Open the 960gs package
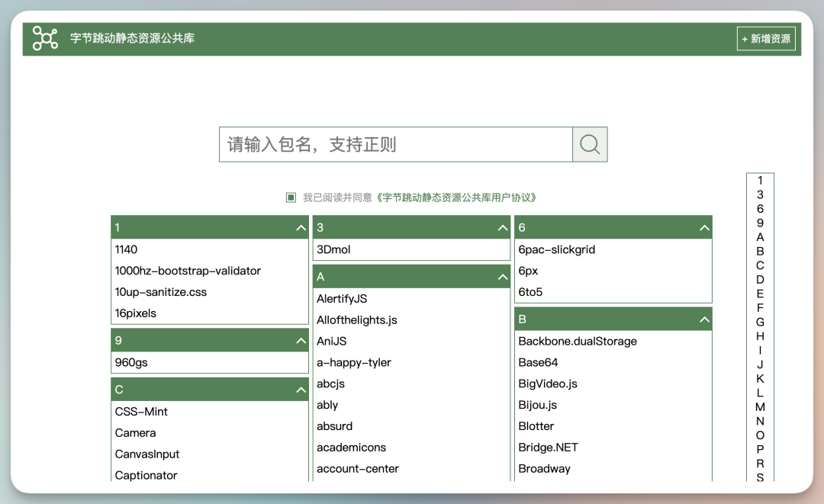824x504 pixels. click(x=131, y=363)
